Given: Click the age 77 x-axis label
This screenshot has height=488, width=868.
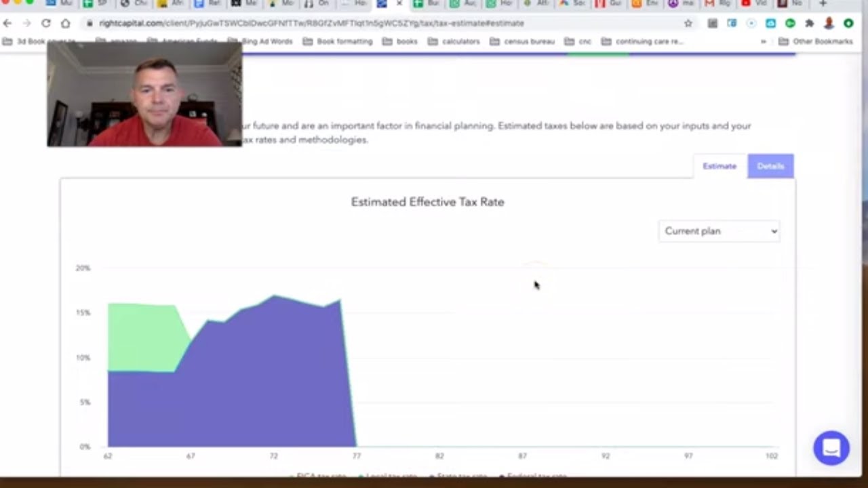Looking at the screenshot, I should pyautogui.click(x=357, y=456).
